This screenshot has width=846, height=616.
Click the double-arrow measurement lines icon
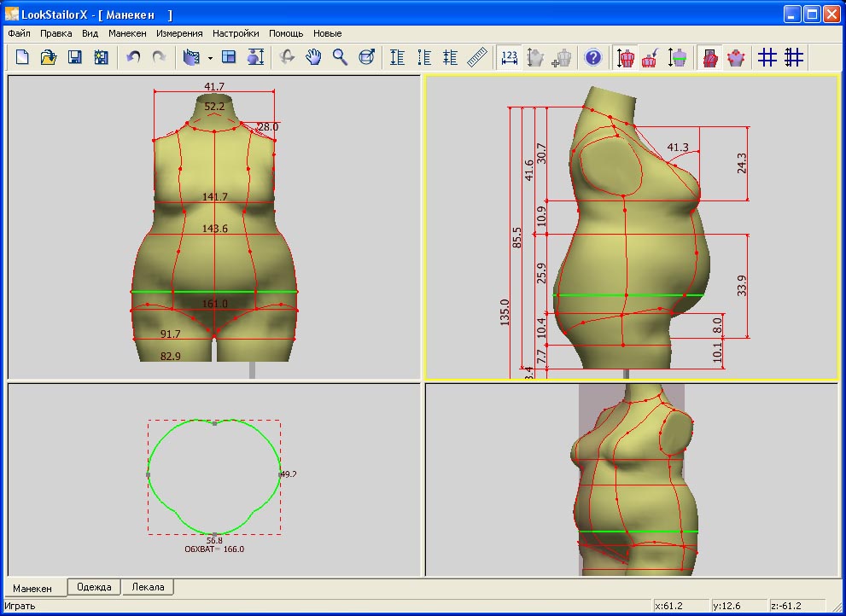click(451, 56)
